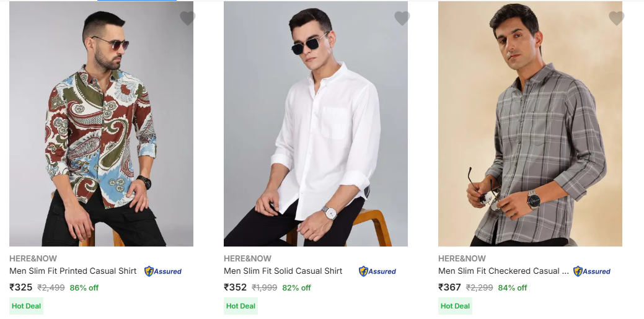
Task: Open Men Slim Fit Checkered Casual link
Action: [x=503, y=271]
